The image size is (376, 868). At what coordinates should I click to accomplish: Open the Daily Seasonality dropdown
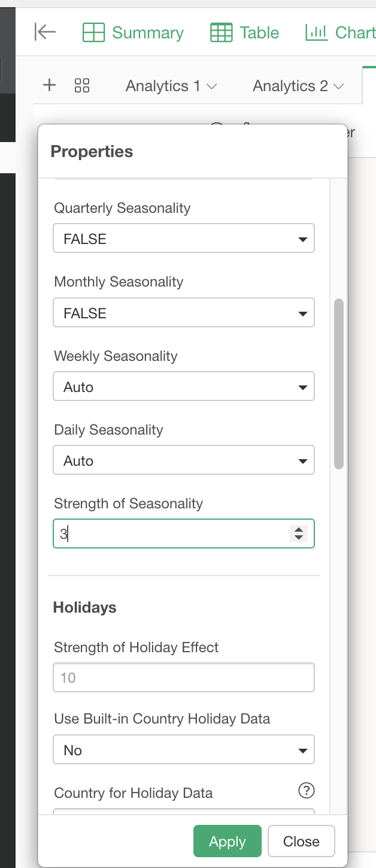pos(184,460)
